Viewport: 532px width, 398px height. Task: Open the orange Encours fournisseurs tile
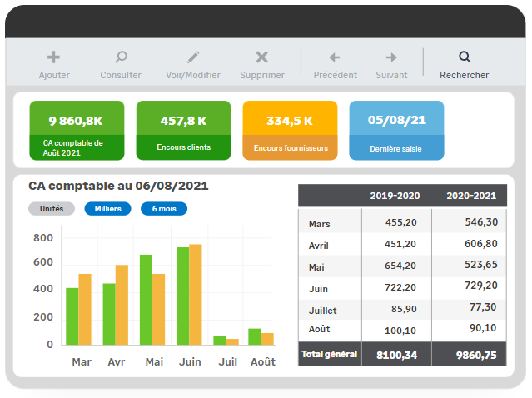[290, 131]
